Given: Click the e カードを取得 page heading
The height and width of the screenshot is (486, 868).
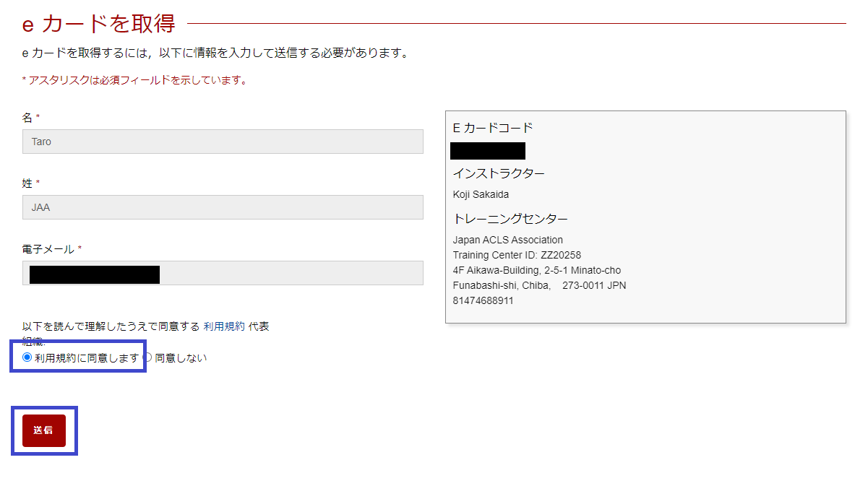Looking at the screenshot, I should pos(99,24).
